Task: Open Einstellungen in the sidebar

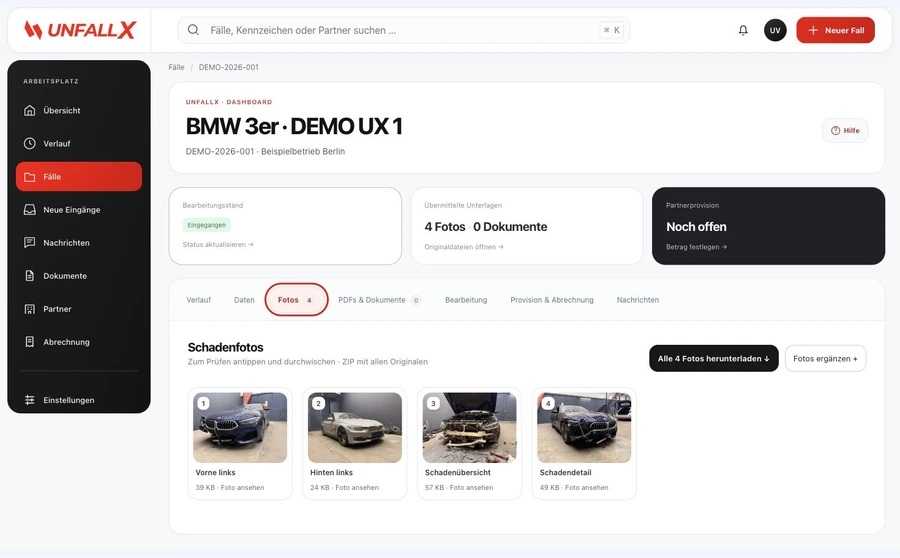Action: (79, 400)
